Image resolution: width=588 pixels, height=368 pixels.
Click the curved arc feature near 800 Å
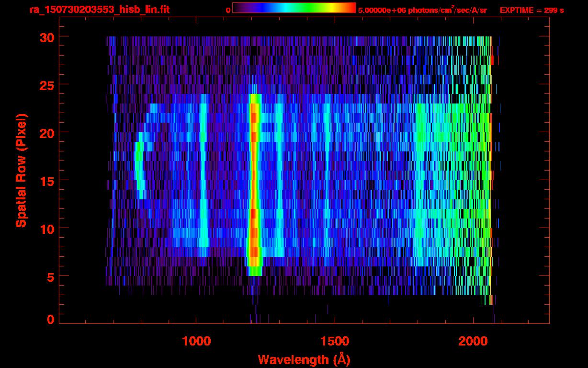click(x=140, y=165)
